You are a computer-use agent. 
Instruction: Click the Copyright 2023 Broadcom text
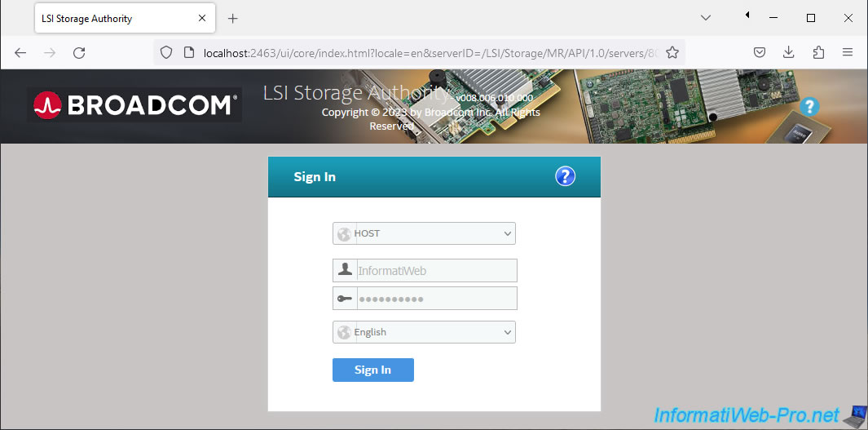pyautogui.click(x=430, y=118)
